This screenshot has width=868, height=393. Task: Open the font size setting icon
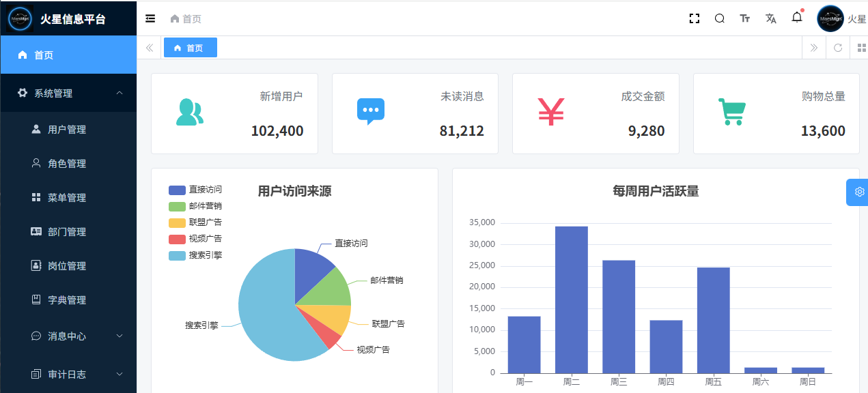click(745, 18)
